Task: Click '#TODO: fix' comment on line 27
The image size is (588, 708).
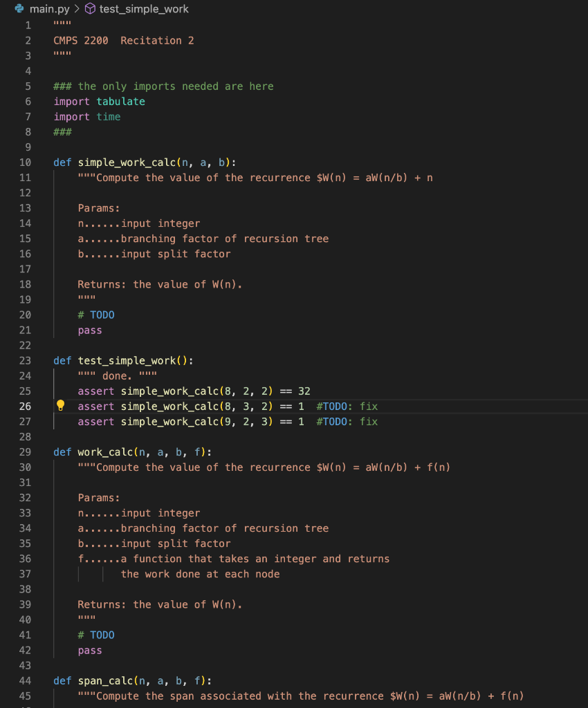Action: [347, 422]
